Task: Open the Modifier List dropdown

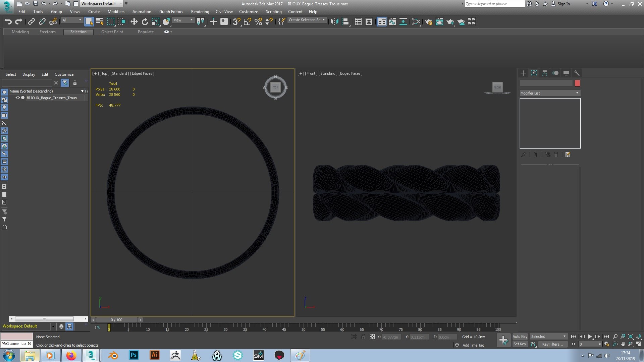Action: click(x=549, y=93)
